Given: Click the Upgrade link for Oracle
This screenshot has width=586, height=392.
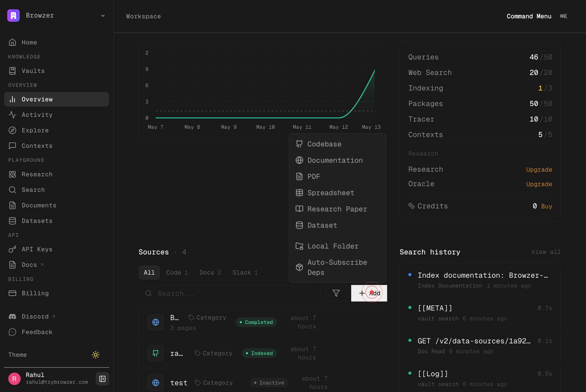Looking at the screenshot, I should 539,184.
